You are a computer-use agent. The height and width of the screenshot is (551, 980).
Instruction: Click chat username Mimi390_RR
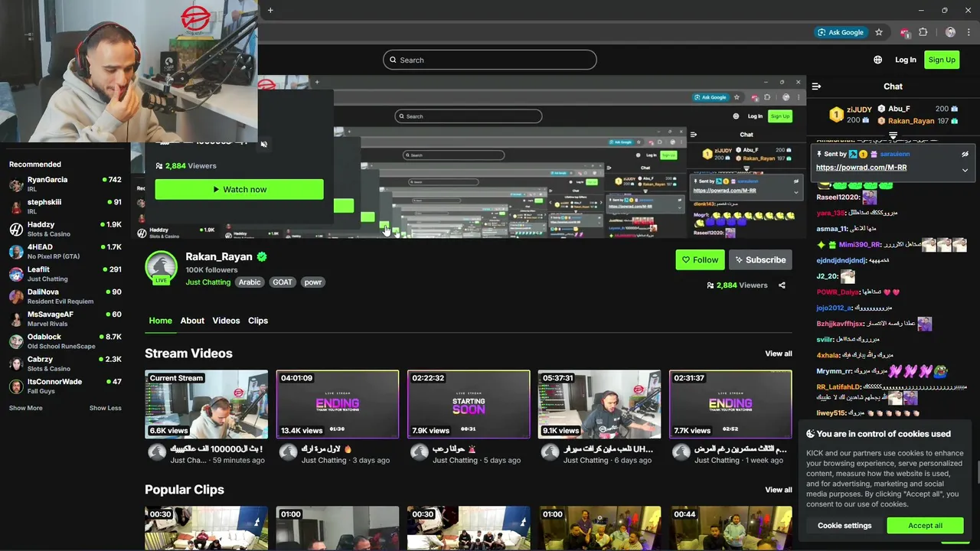point(860,245)
